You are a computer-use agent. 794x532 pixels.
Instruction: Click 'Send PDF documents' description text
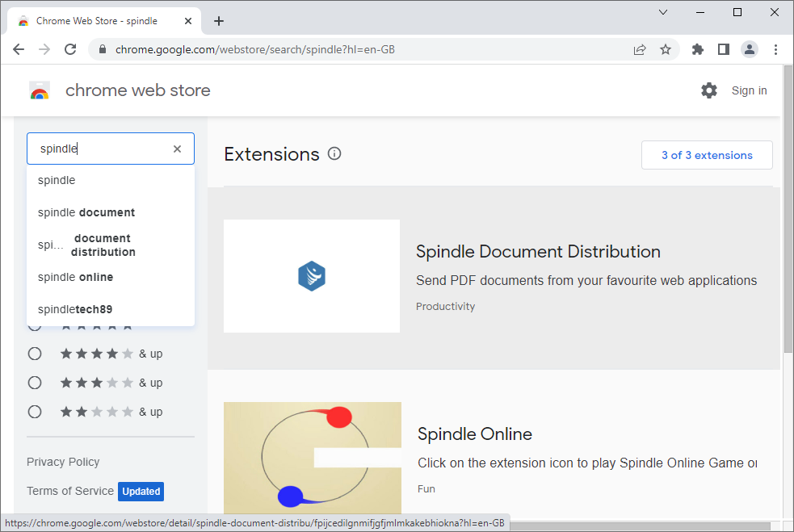coord(586,280)
